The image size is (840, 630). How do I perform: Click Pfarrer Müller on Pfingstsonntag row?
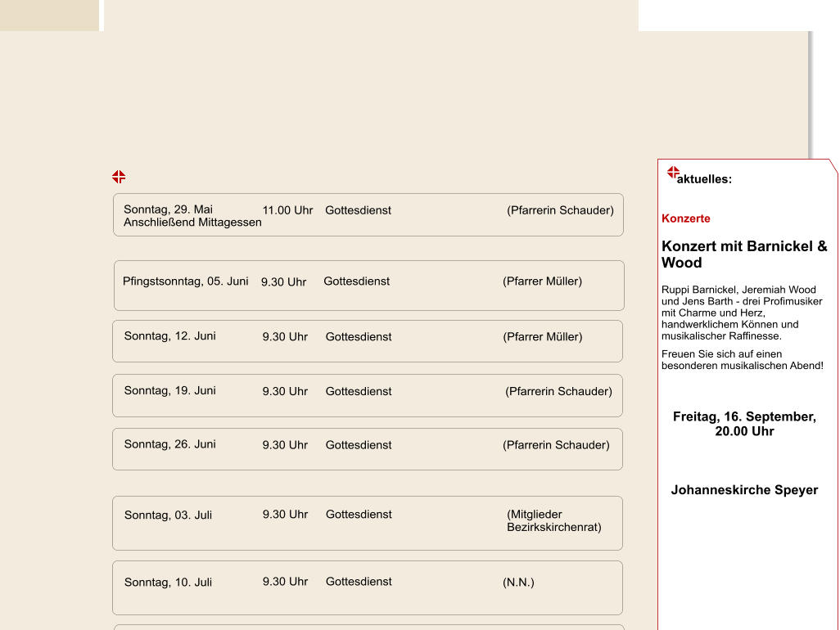pyautogui.click(x=542, y=281)
